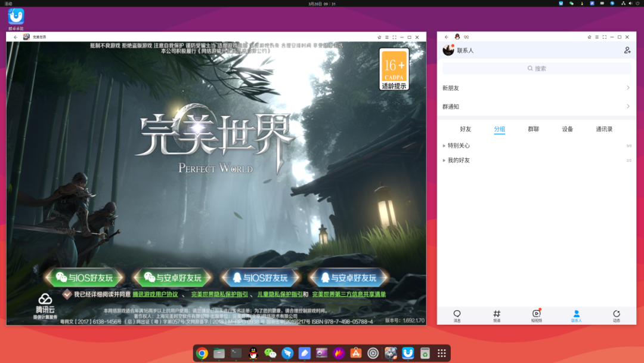Open the power menu in top bar
The height and width of the screenshot is (363, 644).
pyautogui.click(x=638, y=4)
